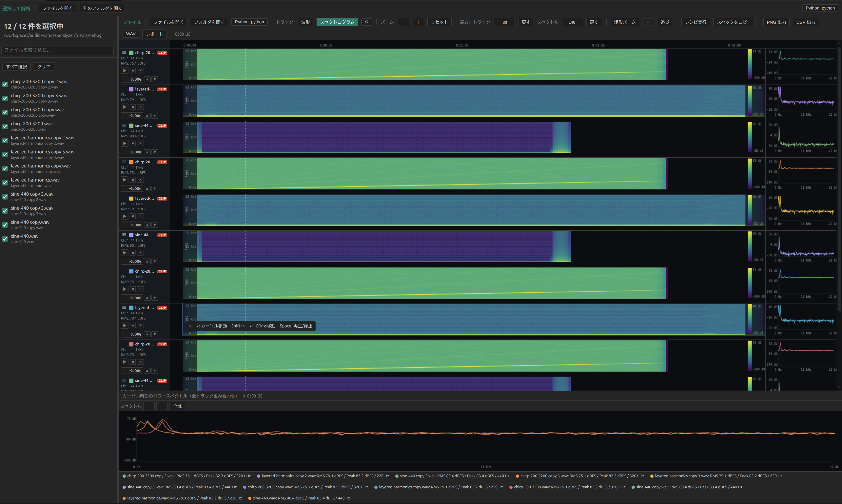The width and height of the screenshot is (842, 504).
Task: Stop the orange-swatch chirp track
Action: coord(133,180)
